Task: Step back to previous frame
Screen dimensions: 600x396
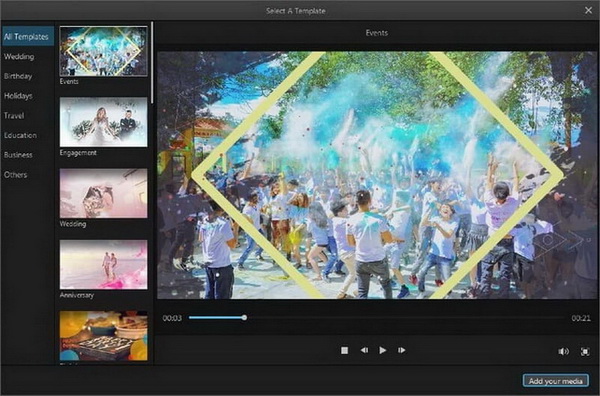Action: pos(364,350)
